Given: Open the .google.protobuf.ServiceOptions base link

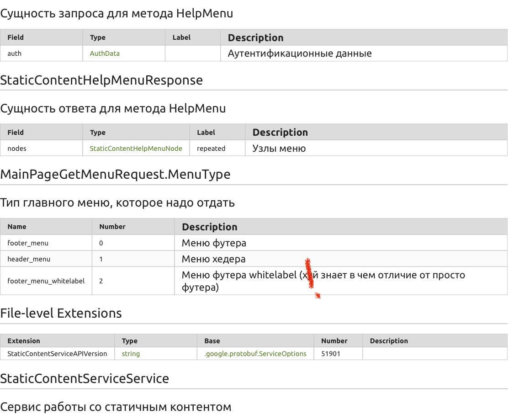Looking at the screenshot, I should point(255,354).
